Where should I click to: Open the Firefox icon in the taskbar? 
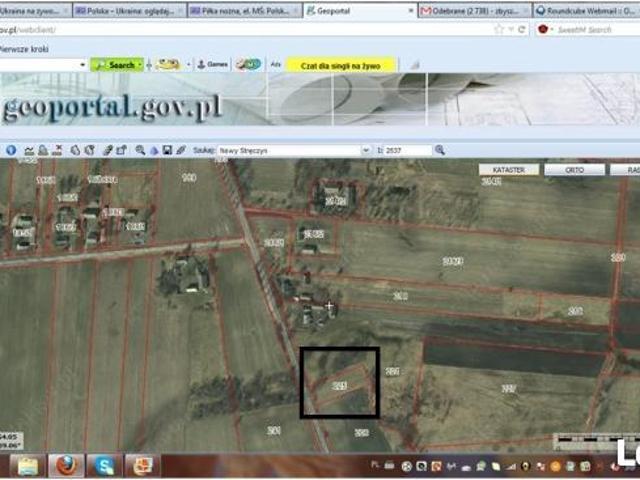click(x=66, y=465)
